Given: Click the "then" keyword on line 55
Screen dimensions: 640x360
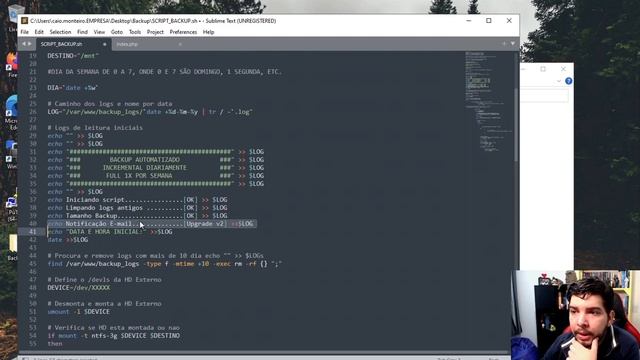Looking at the screenshot, I should pyautogui.click(x=55, y=344).
